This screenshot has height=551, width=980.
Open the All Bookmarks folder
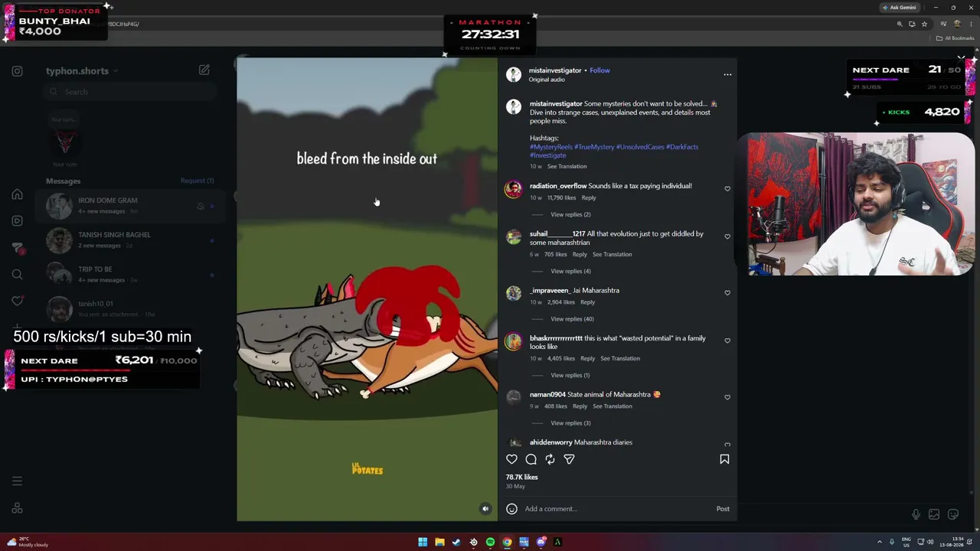coord(954,38)
